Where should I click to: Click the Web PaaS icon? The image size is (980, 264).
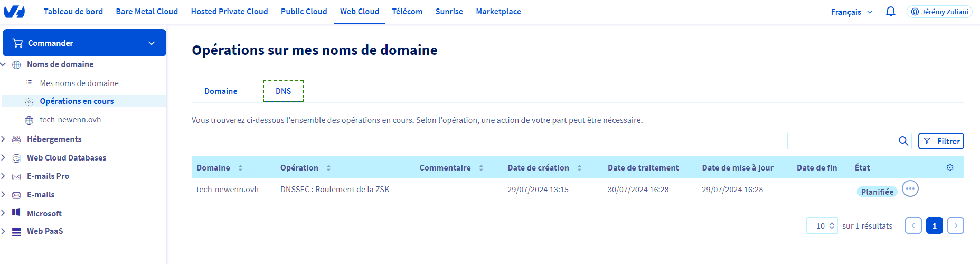click(x=16, y=231)
